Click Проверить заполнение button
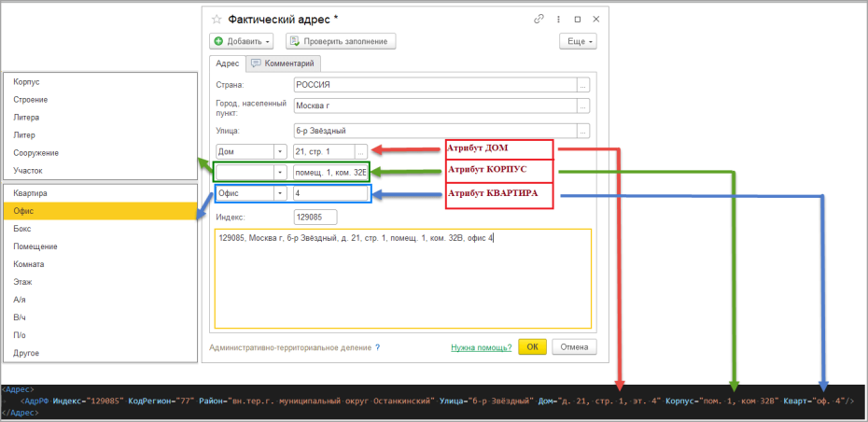 click(x=341, y=41)
